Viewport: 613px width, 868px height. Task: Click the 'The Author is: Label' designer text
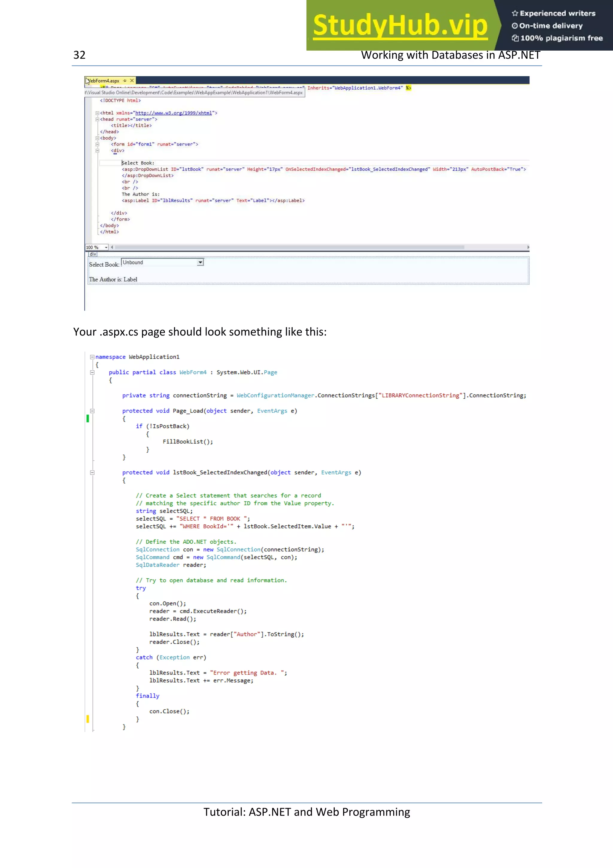113,279
